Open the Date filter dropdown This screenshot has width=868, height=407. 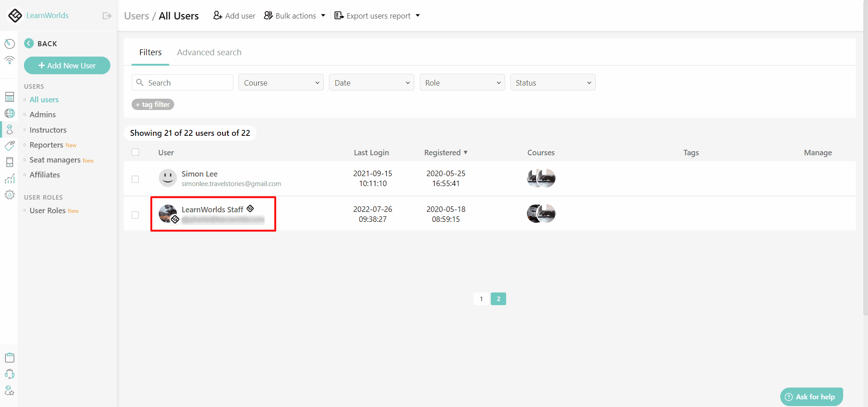point(371,82)
